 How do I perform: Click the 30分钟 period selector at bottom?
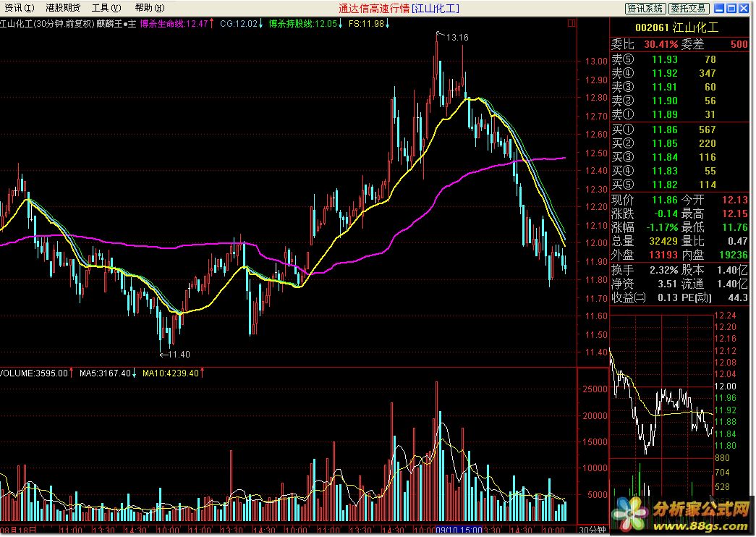tap(593, 530)
